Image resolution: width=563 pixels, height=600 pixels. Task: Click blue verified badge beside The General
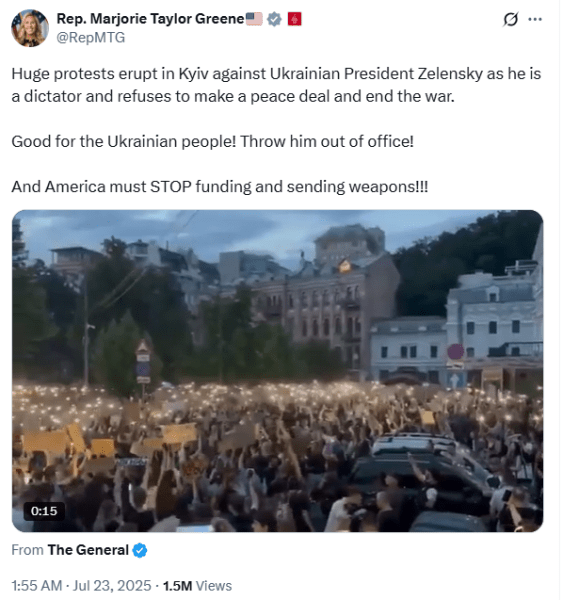[x=140, y=550]
